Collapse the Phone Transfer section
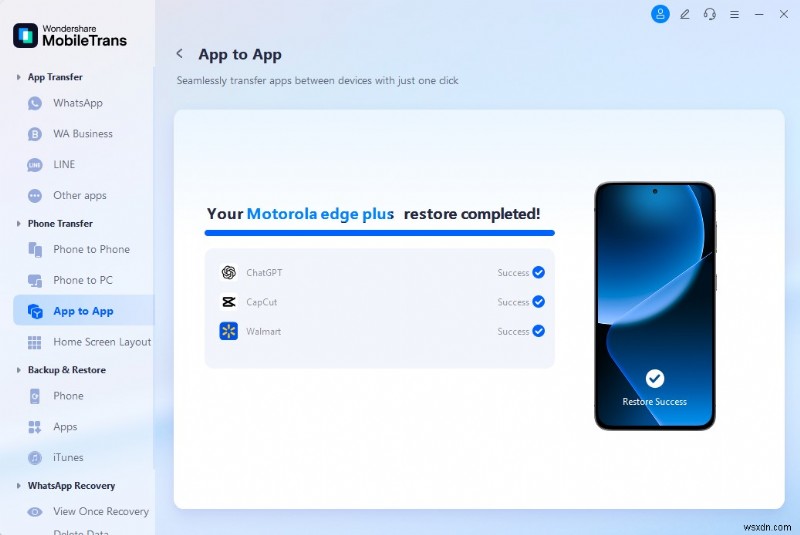The width and height of the screenshot is (800, 535). click(x=18, y=223)
